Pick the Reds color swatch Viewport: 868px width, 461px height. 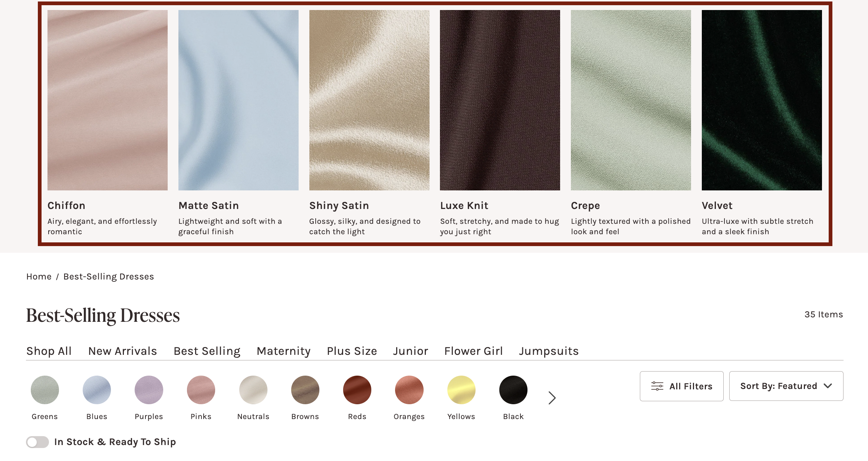click(357, 390)
